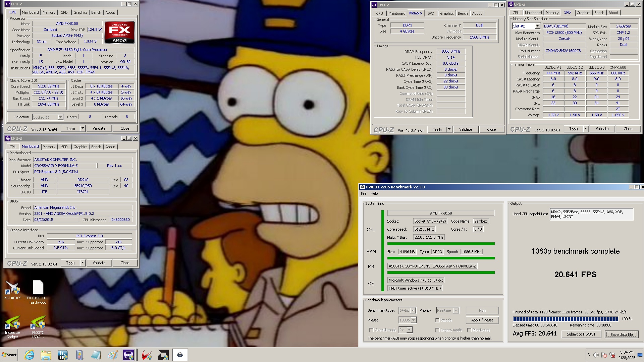Click the show desktop tray icon
This screenshot has height=362, width=644.
(x=640, y=355)
